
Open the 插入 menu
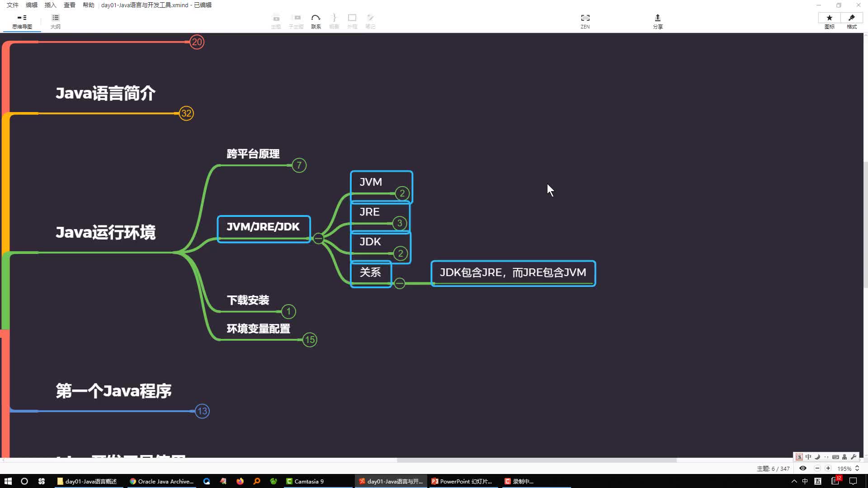50,5
